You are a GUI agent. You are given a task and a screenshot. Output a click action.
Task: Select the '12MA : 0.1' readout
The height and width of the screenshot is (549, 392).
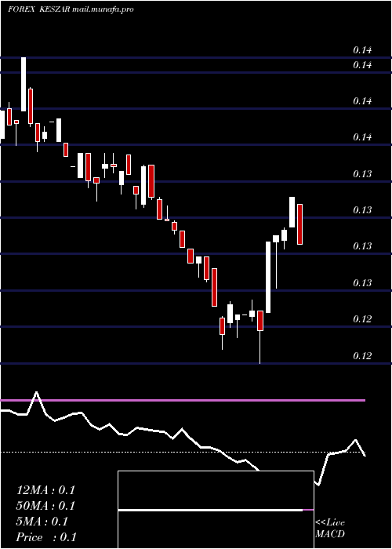(45, 490)
